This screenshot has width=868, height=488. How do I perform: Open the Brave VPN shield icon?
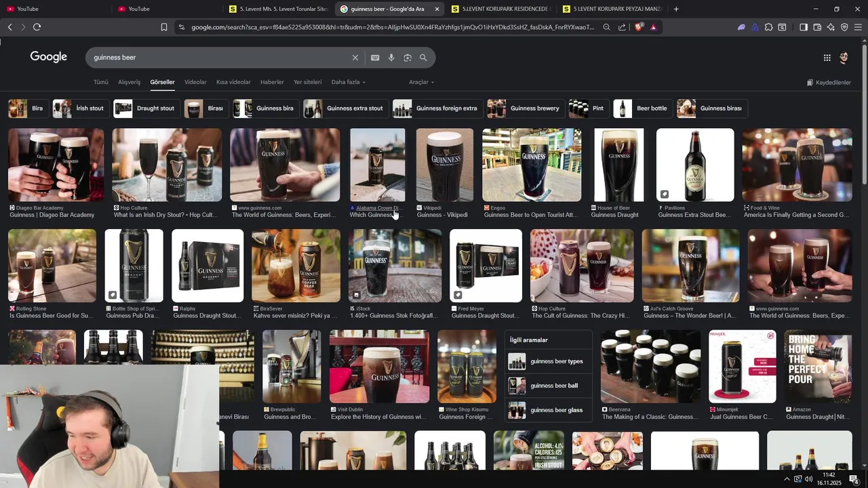point(844,27)
